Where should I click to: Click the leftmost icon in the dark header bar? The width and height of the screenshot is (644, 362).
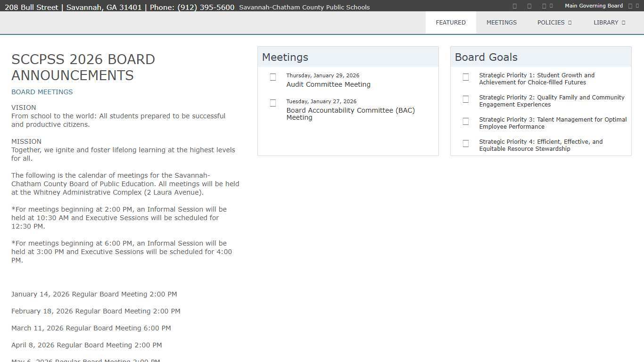tap(514, 6)
